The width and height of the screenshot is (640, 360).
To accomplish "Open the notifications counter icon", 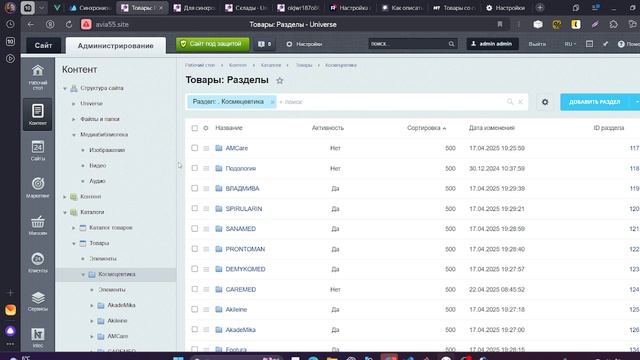I will click(264, 44).
